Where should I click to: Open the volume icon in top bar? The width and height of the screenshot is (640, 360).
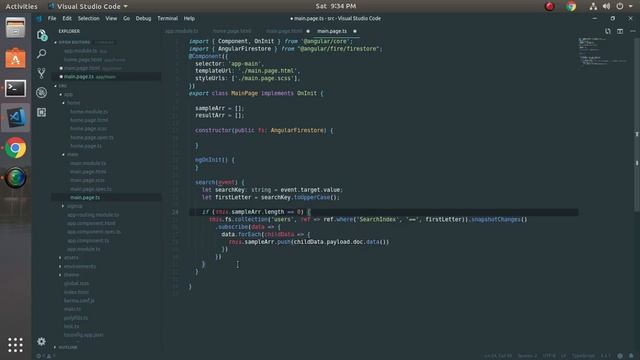(x=607, y=6)
